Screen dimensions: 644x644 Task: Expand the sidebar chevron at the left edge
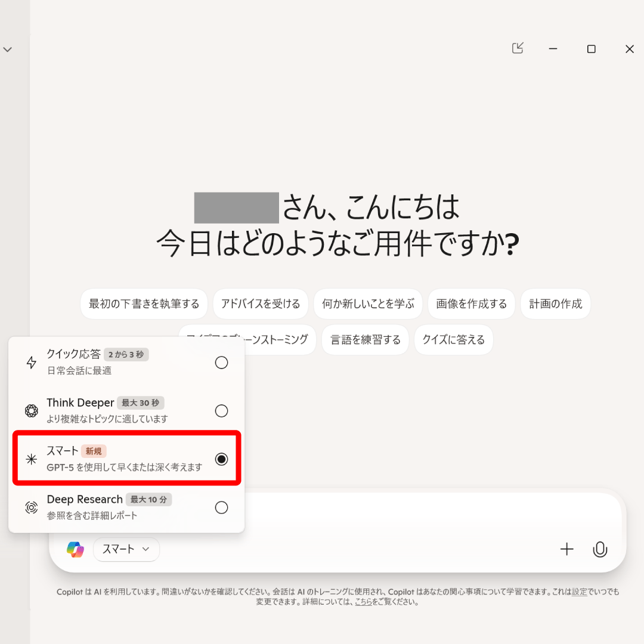pyautogui.click(x=7, y=49)
